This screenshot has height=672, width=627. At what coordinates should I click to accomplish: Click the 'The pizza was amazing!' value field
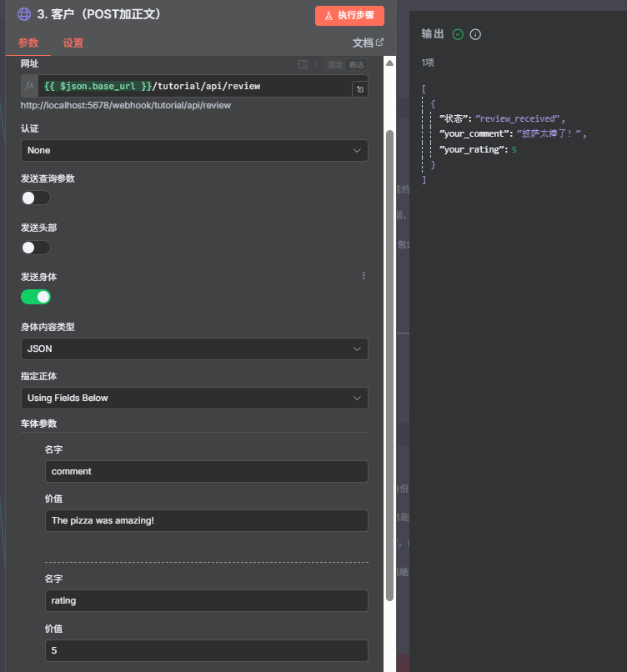(x=207, y=521)
